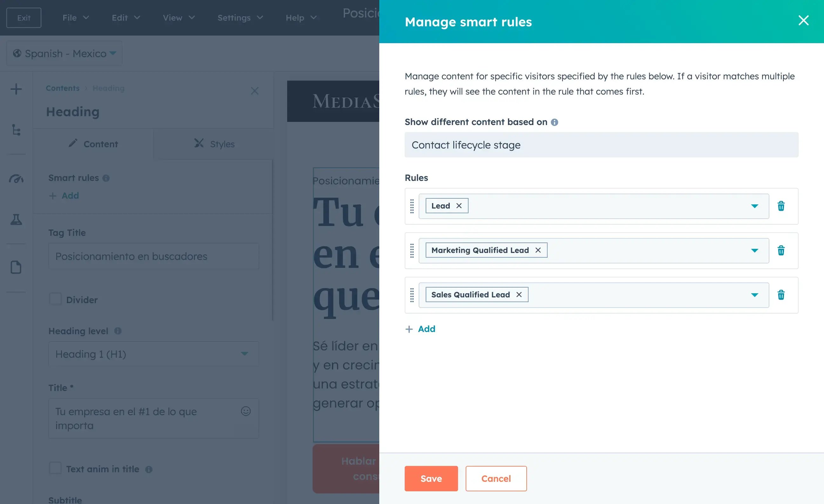The width and height of the screenshot is (824, 504).
Task: Toggle the Divider checkbox in Heading panel
Action: pyautogui.click(x=55, y=299)
